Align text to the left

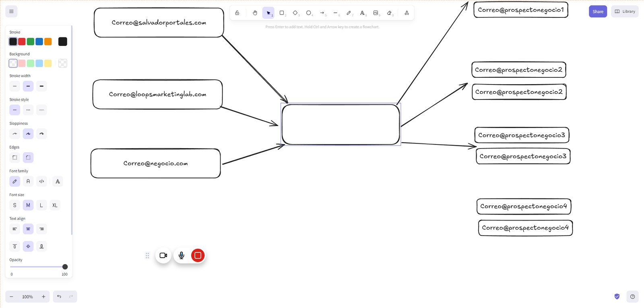click(15, 229)
